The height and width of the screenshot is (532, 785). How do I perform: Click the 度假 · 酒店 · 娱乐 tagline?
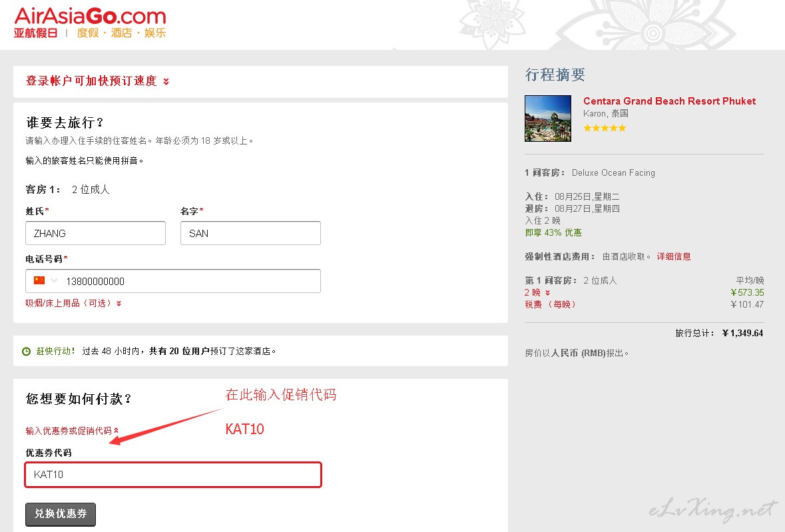[x=121, y=33]
